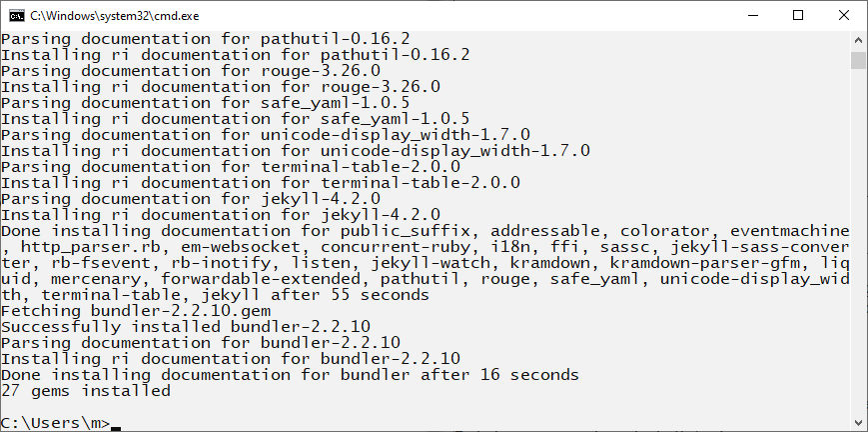868x432 pixels.
Task: Minimize the cmd.exe window
Action: 751,15
